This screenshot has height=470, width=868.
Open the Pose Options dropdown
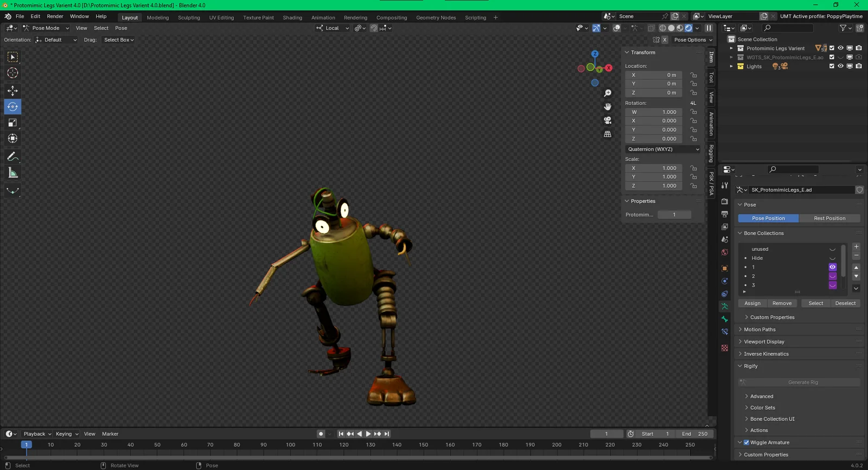[x=693, y=40]
